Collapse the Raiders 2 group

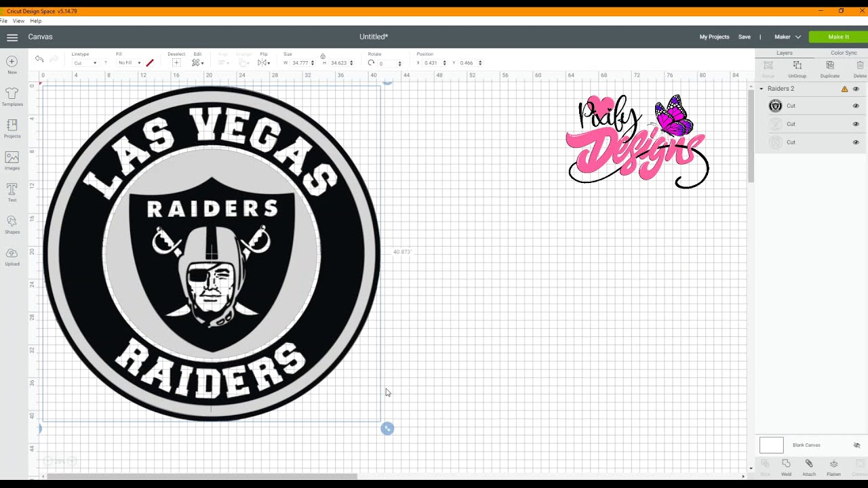[x=762, y=89]
